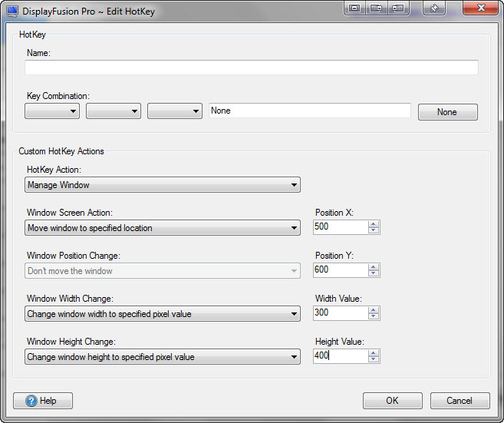This screenshot has width=504, height=423.
Task: Increase Width Value with up arrow
Action: [x=374, y=310]
